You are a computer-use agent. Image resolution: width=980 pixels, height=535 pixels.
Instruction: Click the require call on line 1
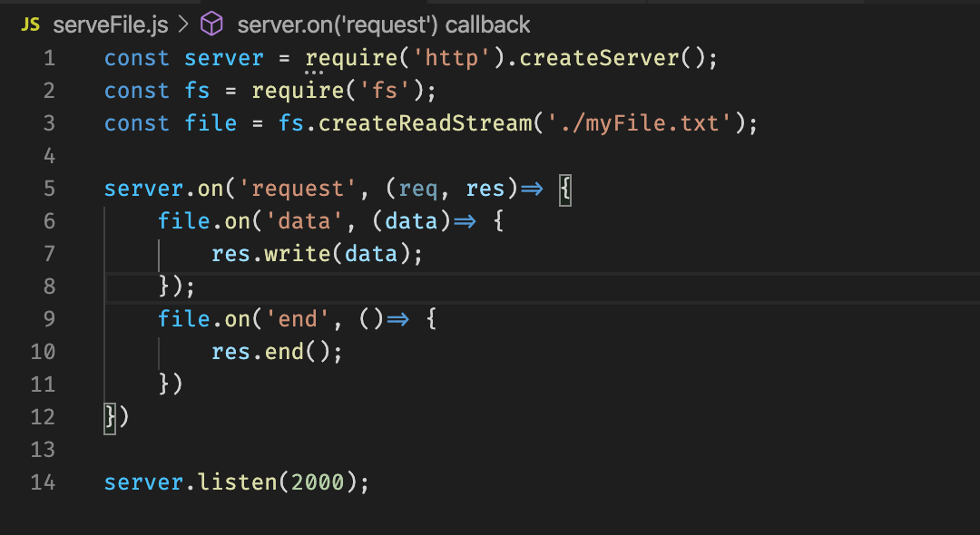[351, 58]
